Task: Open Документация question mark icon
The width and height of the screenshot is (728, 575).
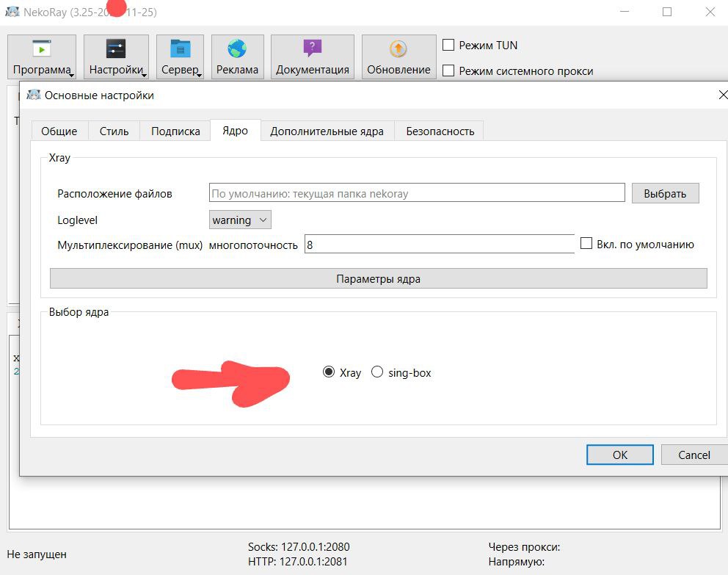Action: (313, 49)
